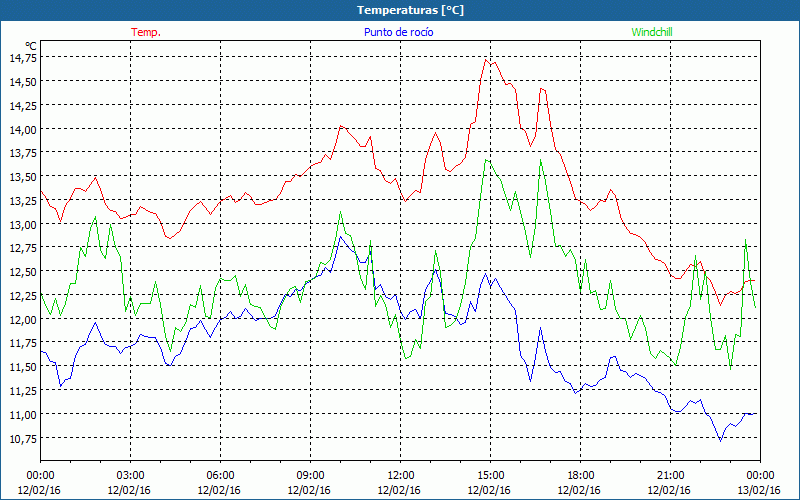
Task: Click the 12,75 value on the y-axis
Action: (x=23, y=248)
